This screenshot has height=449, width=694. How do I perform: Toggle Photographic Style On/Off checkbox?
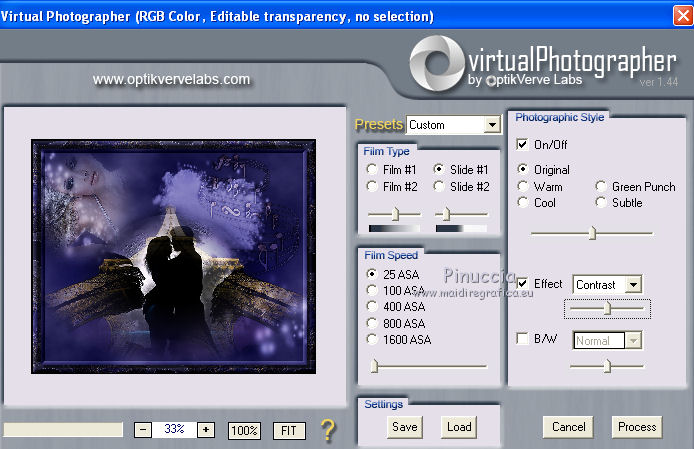coord(522,144)
